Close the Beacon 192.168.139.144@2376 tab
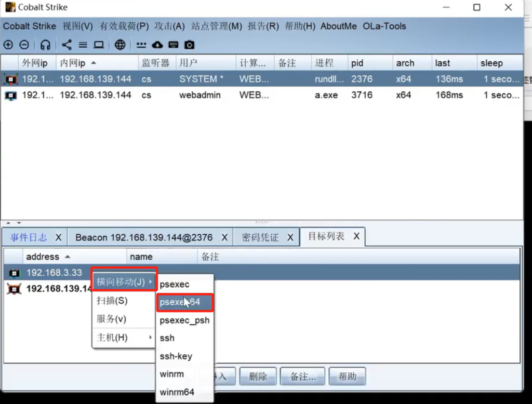532x404 pixels. pos(224,237)
